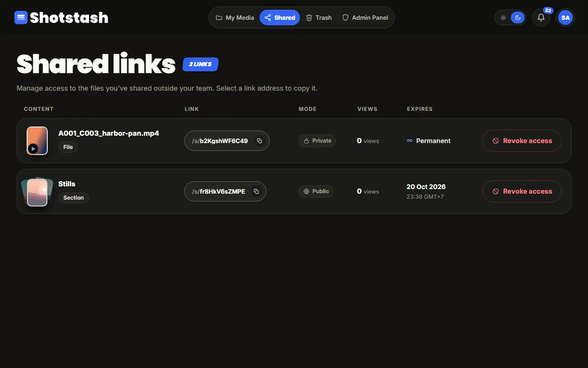The image size is (588, 368).
Task: Copy link b2KgshWF6C49 using copy icon
Action: click(260, 141)
